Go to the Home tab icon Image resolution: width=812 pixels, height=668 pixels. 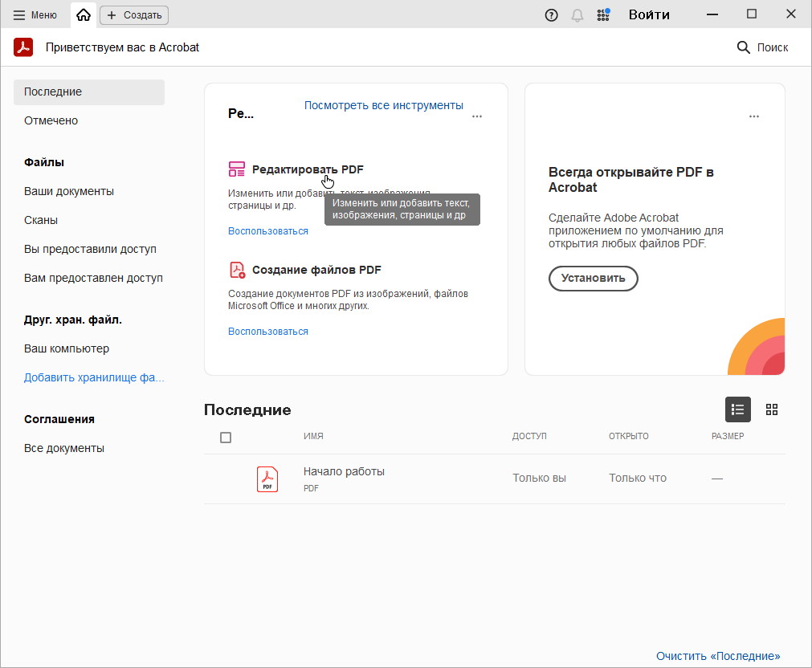84,15
